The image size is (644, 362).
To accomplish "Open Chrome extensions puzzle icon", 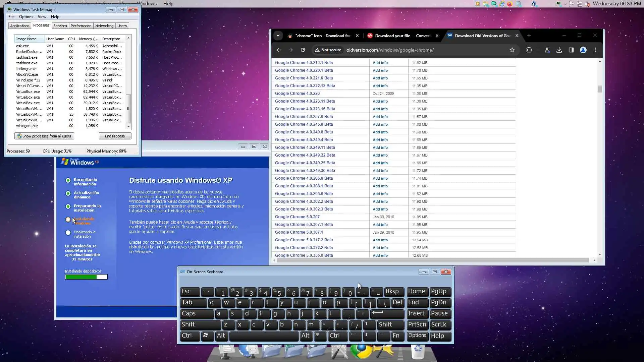I will [529, 50].
